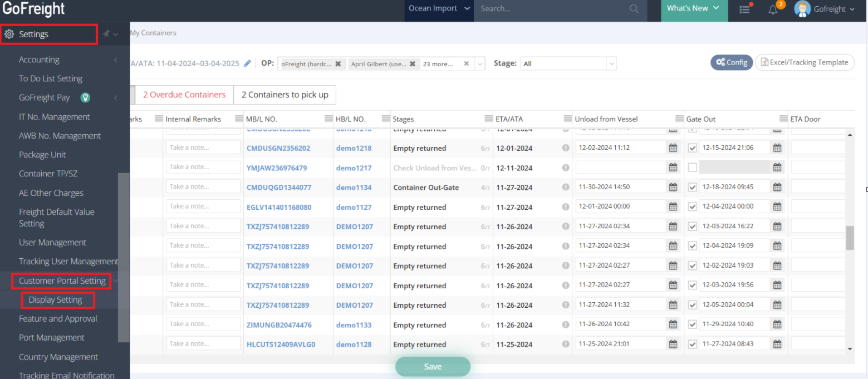Open Gate Out calendar for YMJAW236976479 row
Screen dimensions: 868x379
[x=777, y=168]
